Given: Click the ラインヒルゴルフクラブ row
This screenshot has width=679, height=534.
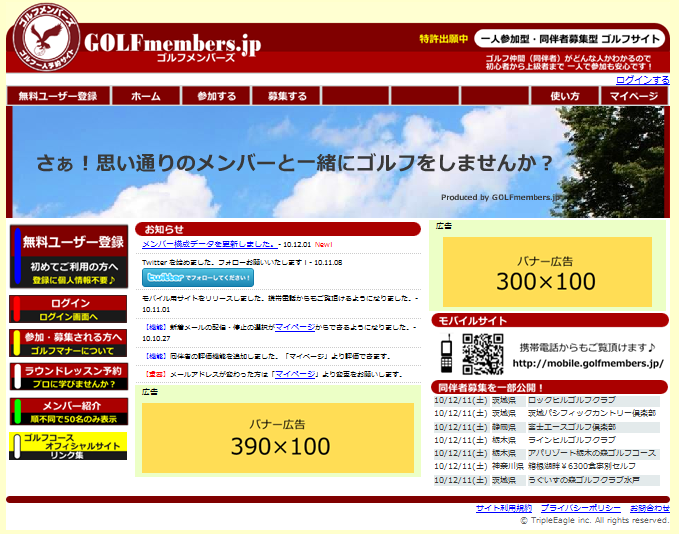Looking at the screenshot, I should pos(546,440).
